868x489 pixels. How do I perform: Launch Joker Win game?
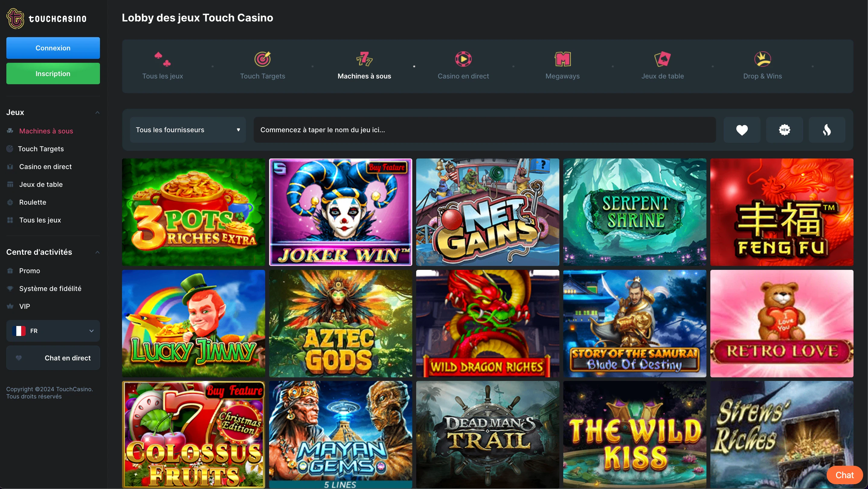340,212
